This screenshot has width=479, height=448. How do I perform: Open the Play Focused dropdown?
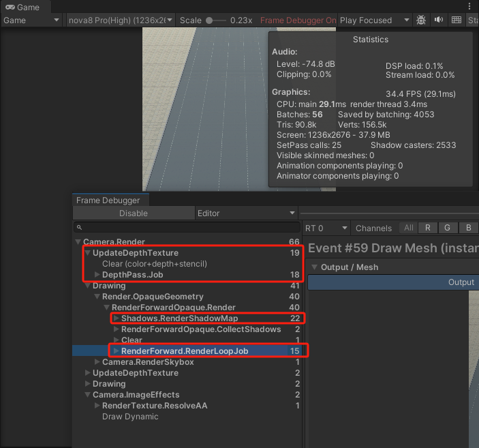[375, 20]
